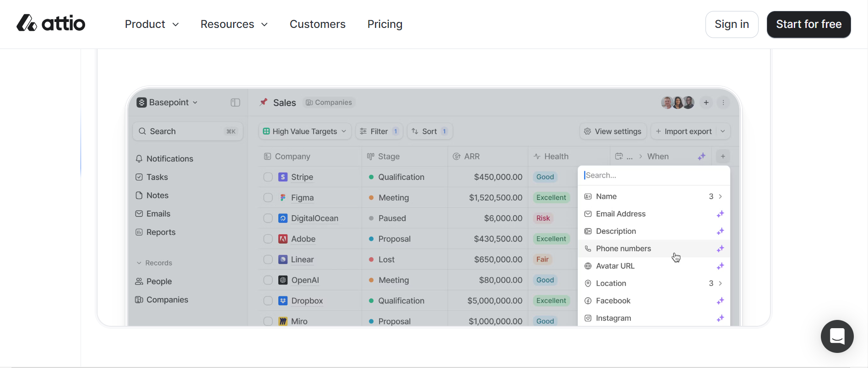868x368 pixels.
Task: Open the Pricing page
Action: [x=385, y=24]
